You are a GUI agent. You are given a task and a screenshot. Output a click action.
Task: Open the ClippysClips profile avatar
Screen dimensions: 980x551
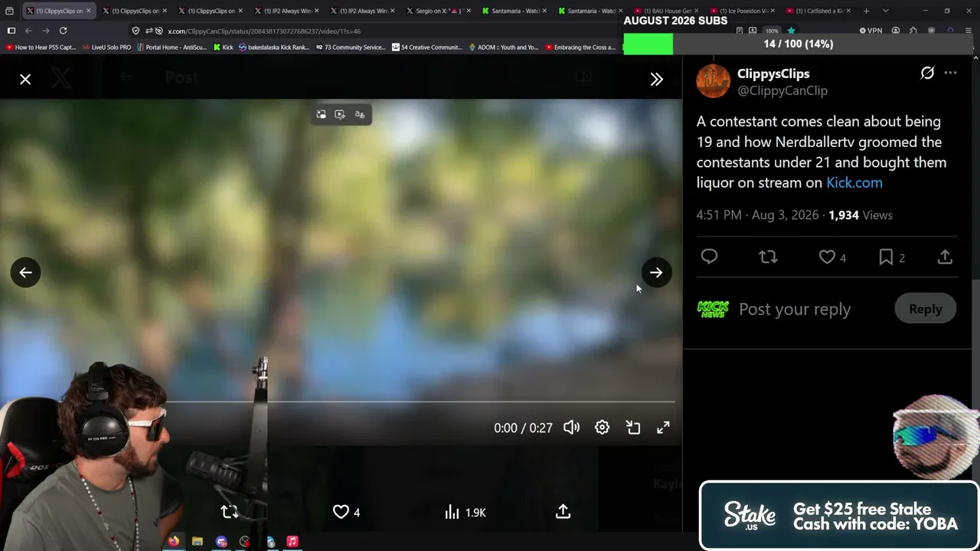pos(713,81)
